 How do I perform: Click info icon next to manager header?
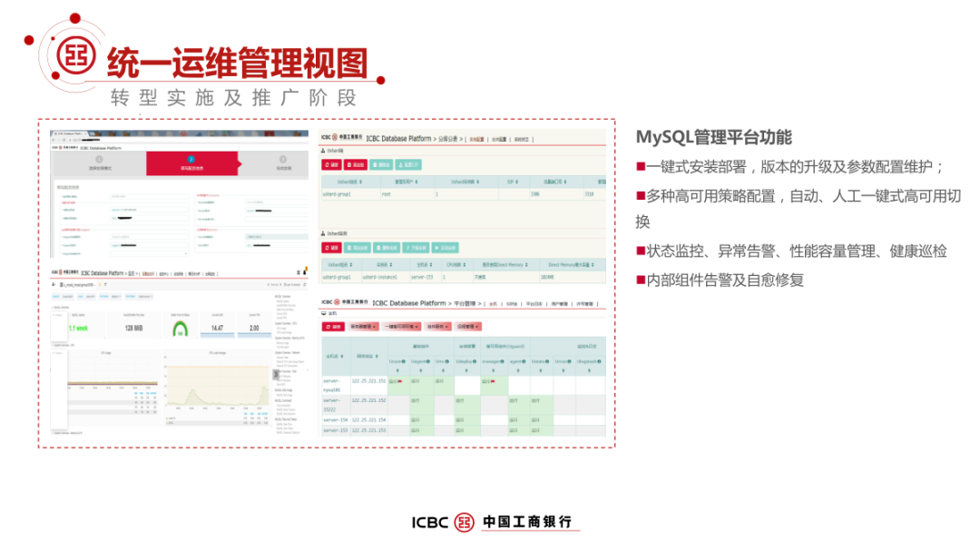502,361
